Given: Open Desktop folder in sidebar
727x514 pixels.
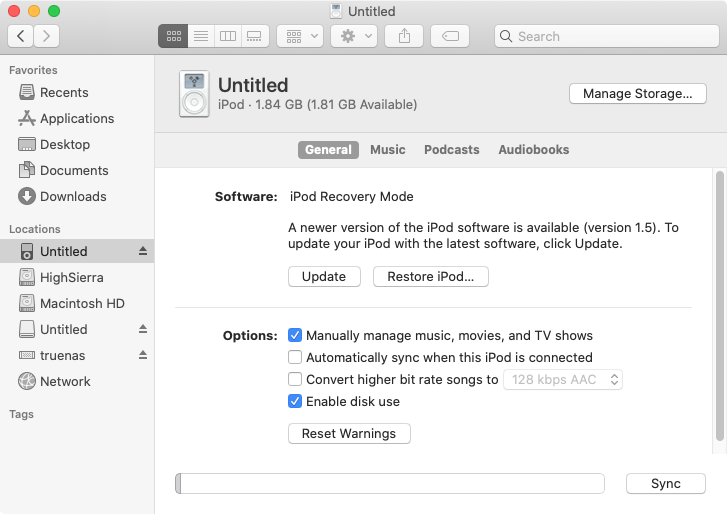Looking at the screenshot, I should click(x=77, y=145).
